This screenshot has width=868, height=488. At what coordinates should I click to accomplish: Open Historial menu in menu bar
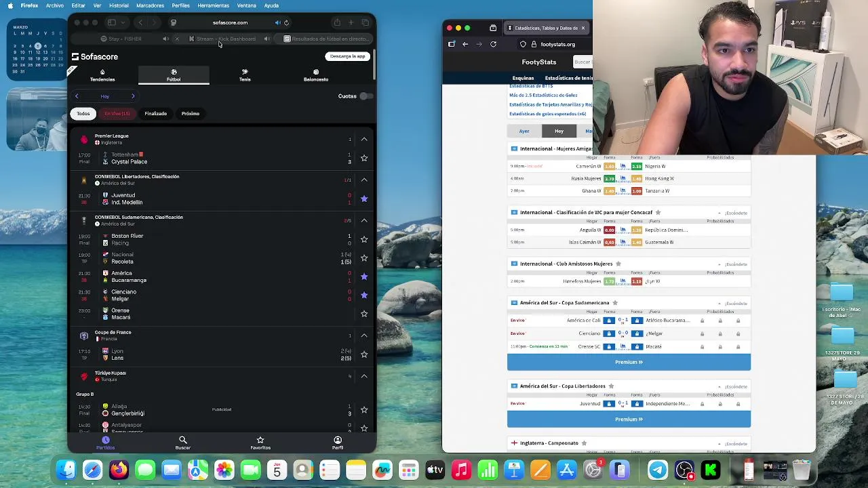(119, 5)
